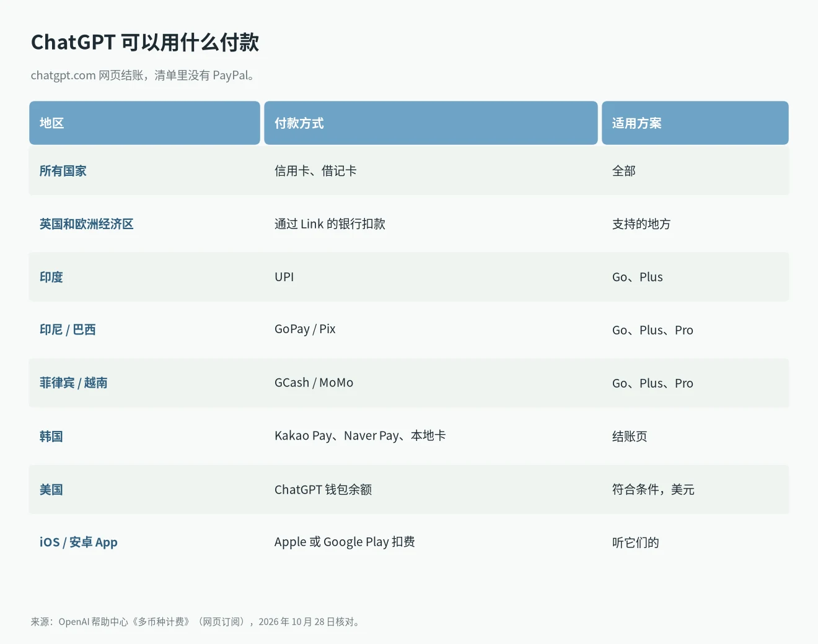818x644 pixels.
Task: Click "Apple 或 Google Play 扣费" cell
Action: click(345, 542)
